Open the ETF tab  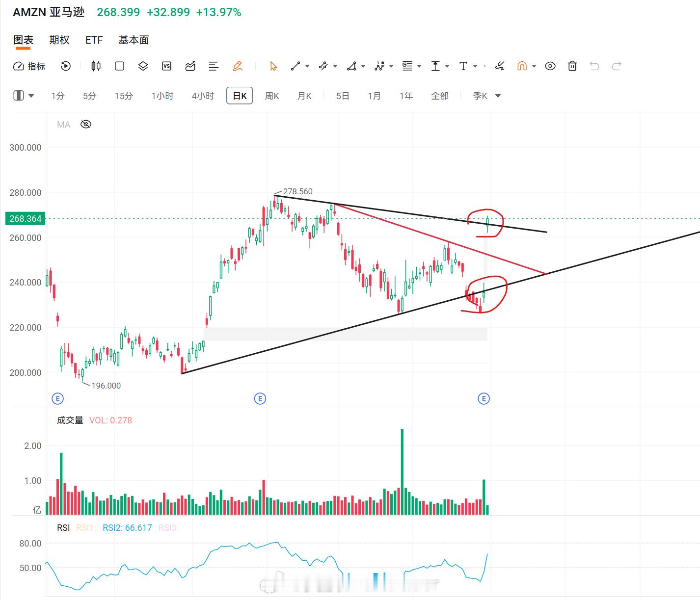[x=94, y=40]
